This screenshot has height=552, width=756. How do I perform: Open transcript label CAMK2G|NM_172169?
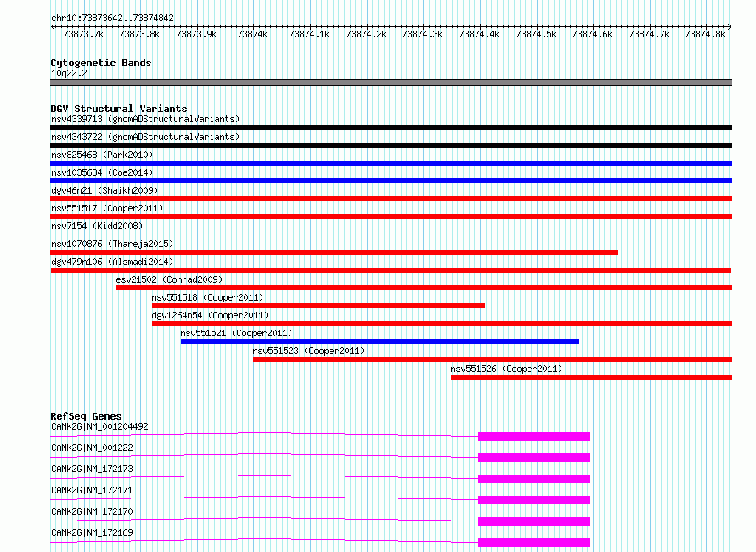pyautogui.click(x=92, y=532)
